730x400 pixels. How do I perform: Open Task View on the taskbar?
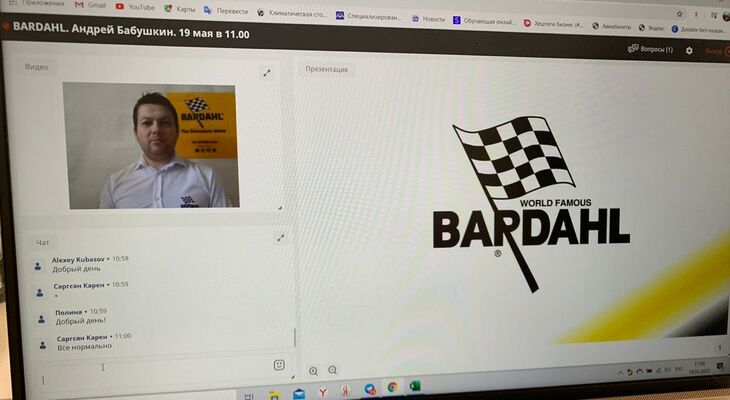coord(249,396)
